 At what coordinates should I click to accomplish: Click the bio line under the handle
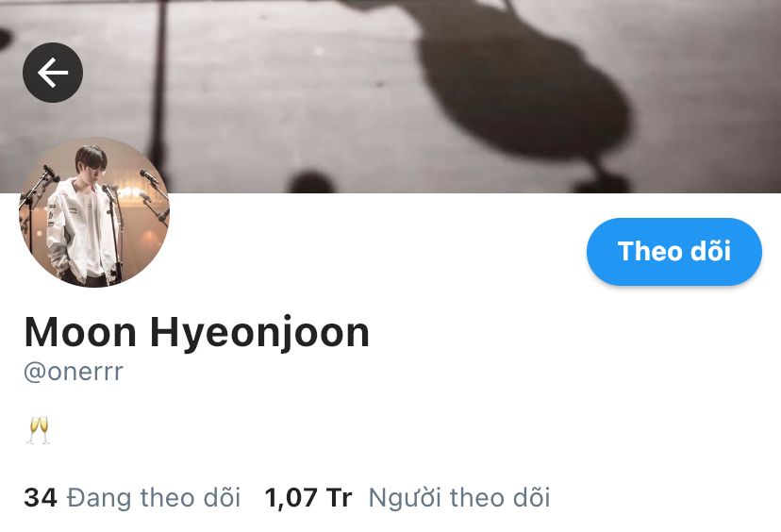tap(39, 430)
